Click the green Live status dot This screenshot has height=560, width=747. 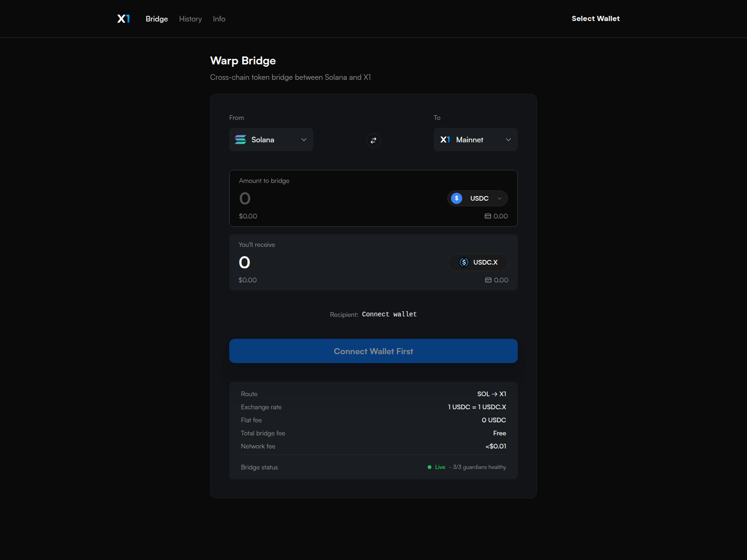[x=430, y=467]
